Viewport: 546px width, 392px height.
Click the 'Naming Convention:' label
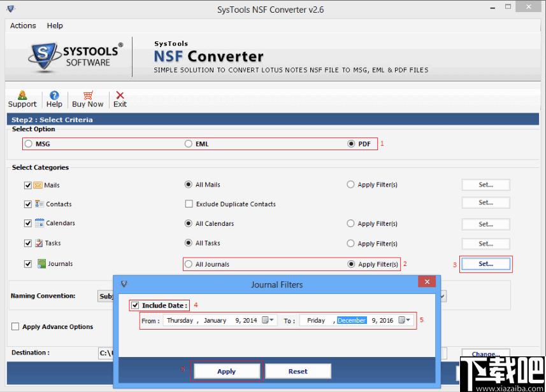[x=43, y=296]
